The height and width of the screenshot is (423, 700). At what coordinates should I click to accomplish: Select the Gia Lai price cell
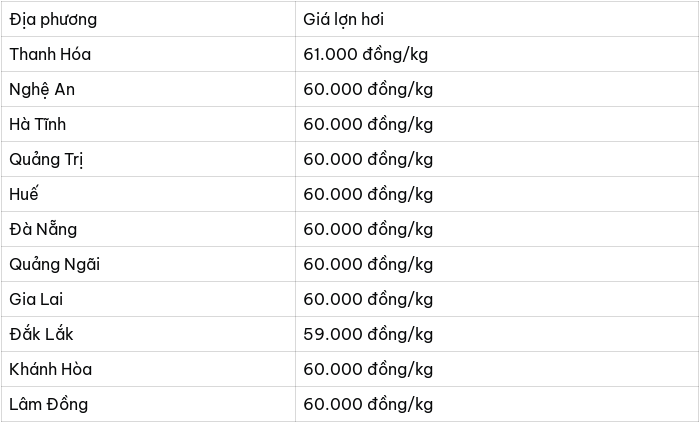pos(497,299)
